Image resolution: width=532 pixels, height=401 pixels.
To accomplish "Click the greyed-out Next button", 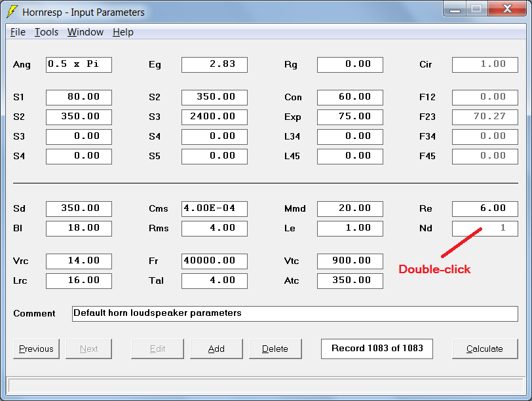I will (x=88, y=349).
